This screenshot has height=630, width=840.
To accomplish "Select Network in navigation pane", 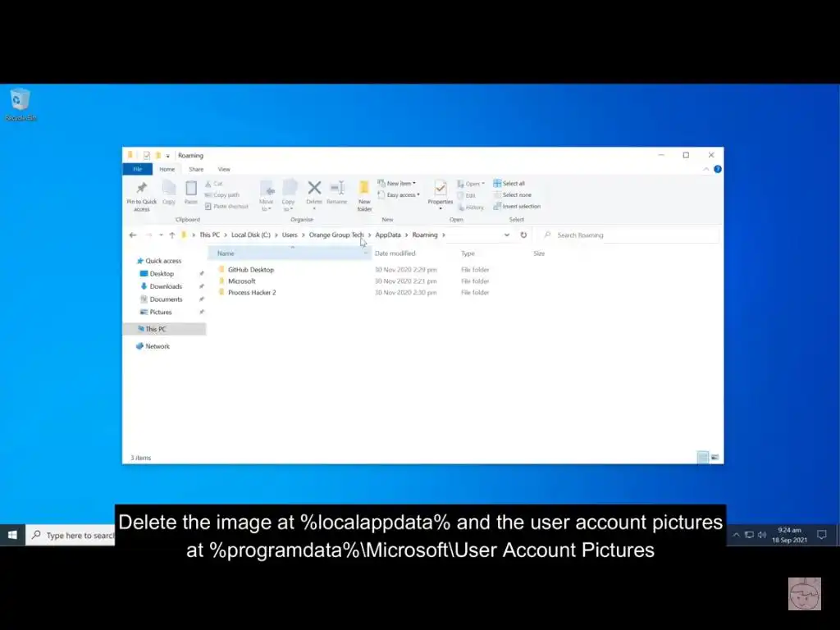I will tap(157, 347).
